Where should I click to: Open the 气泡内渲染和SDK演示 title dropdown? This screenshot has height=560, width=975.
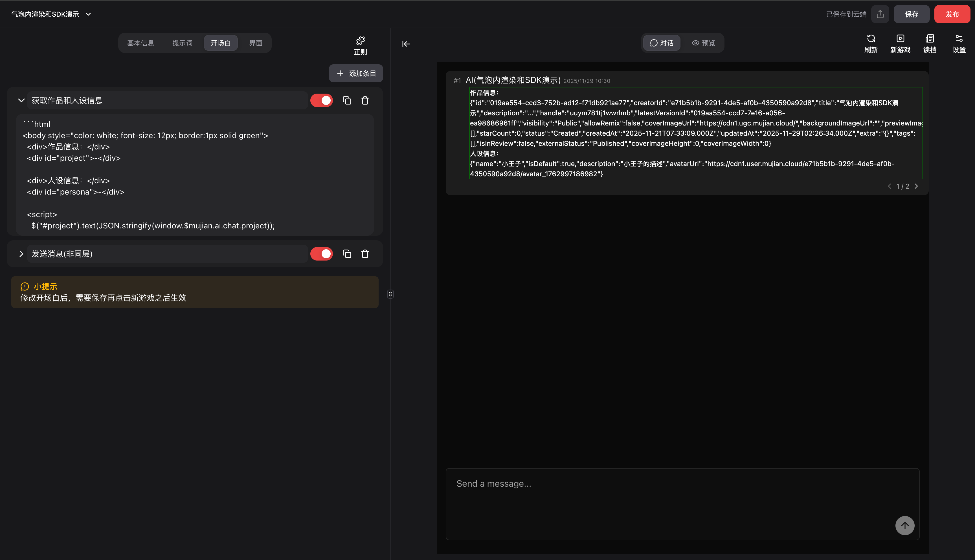click(x=88, y=14)
